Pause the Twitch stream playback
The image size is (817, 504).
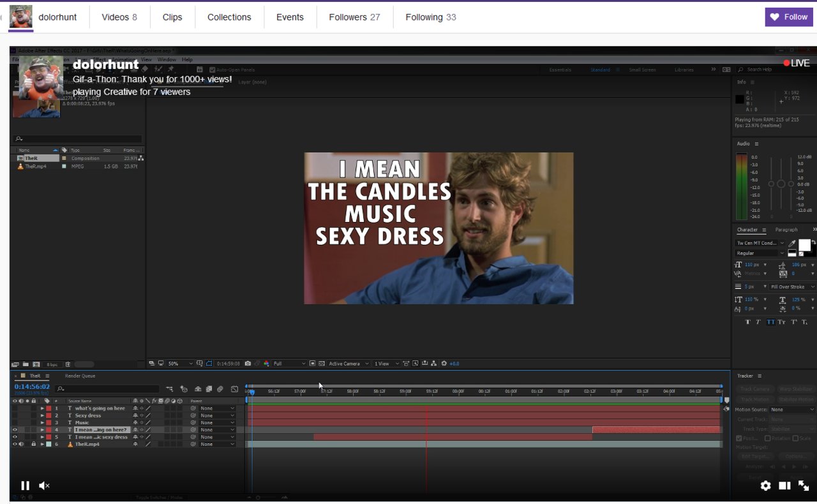click(x=26, y=485)
